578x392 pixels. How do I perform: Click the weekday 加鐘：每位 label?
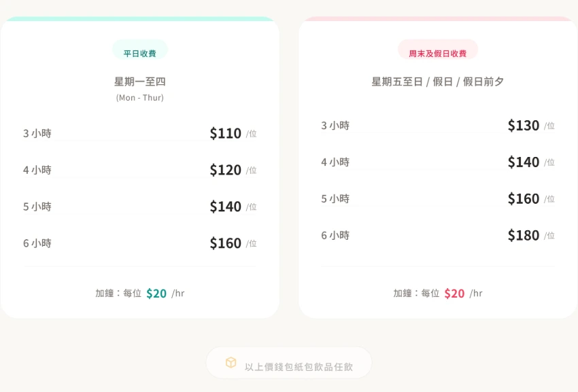[x=118, y=293]
